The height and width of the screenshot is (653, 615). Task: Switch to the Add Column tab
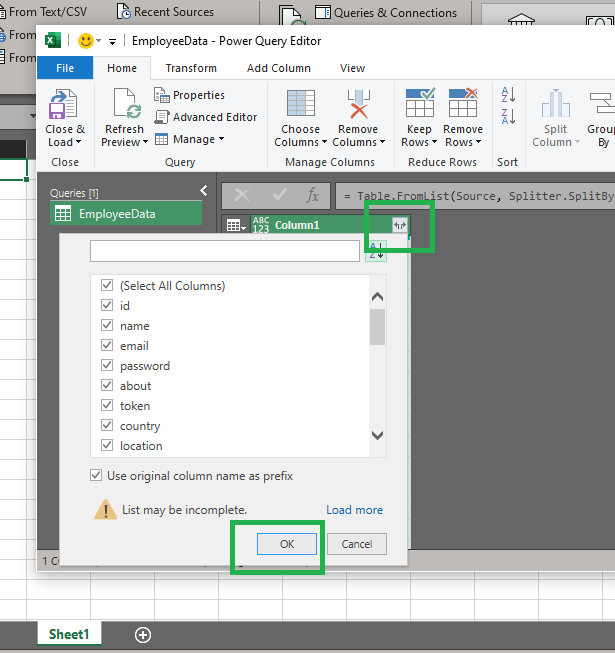pos(279,68)
